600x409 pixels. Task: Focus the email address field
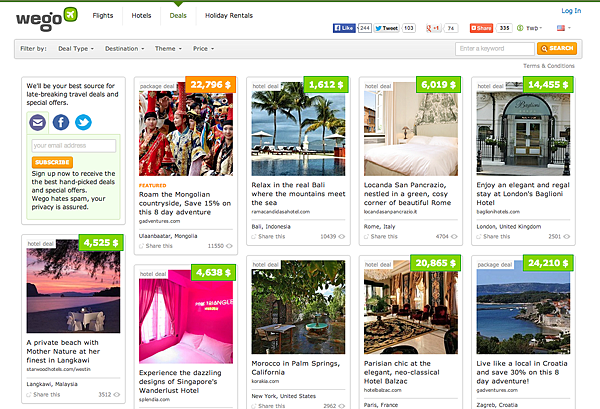(x=74, y=146)
